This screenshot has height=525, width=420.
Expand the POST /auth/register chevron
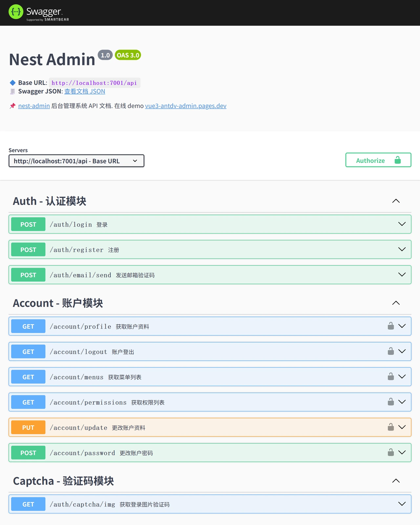pyautogui.click(x=402, y=249)
